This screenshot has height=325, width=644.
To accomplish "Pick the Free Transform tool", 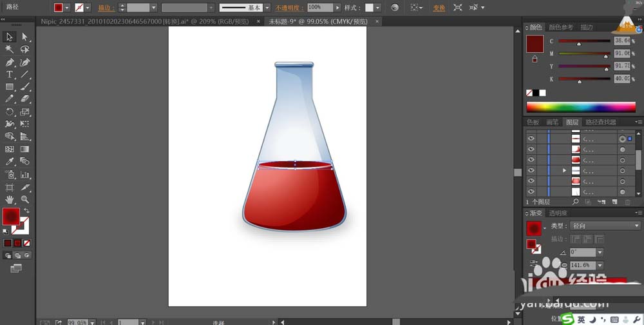I will [24, 124].
